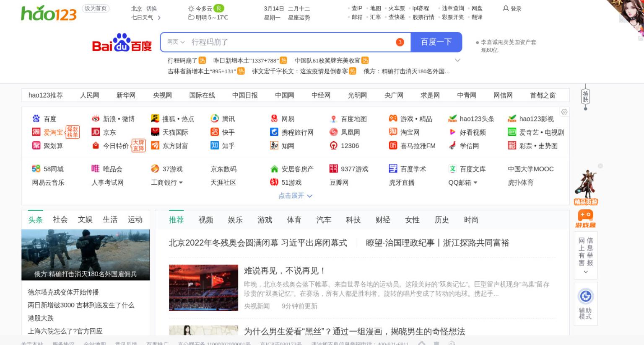Select the 时尚 feed tab

coord(471,220)
